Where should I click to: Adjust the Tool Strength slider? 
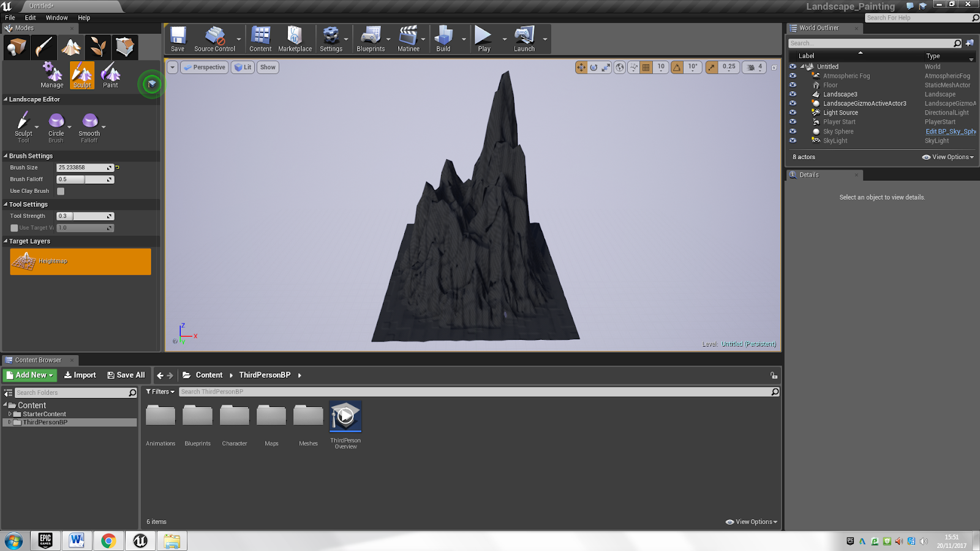pos(85,216)
